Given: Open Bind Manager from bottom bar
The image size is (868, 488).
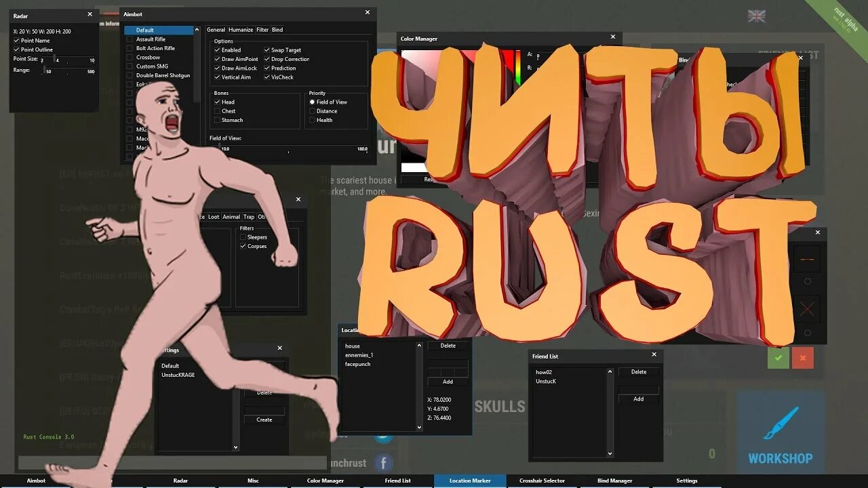Looking at the screenshot, I should pyautogui.click(x=614, y=481).
